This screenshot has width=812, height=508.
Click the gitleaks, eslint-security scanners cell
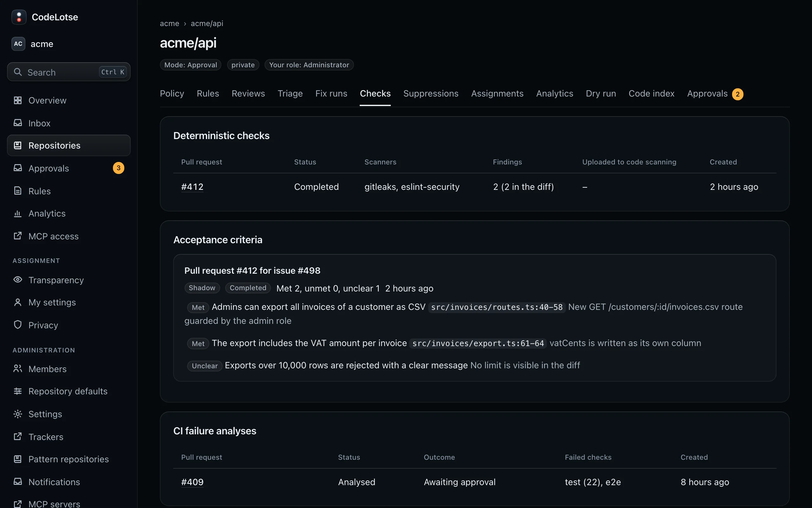pos(412,187)
